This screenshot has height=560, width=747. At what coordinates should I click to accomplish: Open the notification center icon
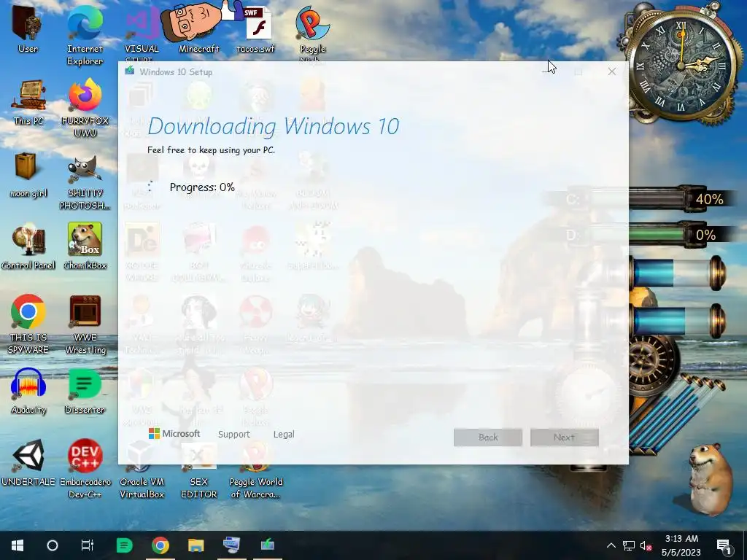coord(724,545)
